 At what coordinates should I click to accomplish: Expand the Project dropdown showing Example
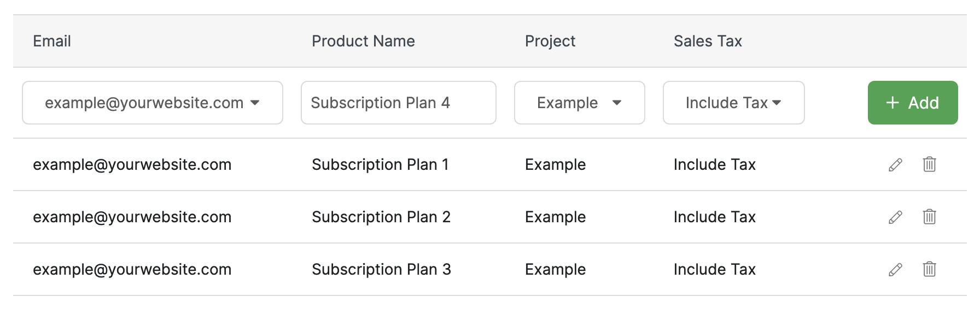pos(579,103)
